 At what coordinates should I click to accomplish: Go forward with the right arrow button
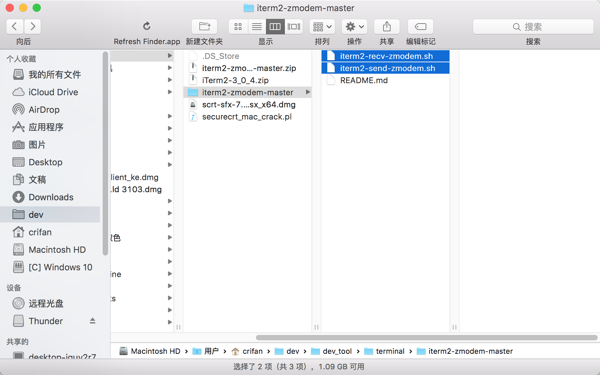33,26
